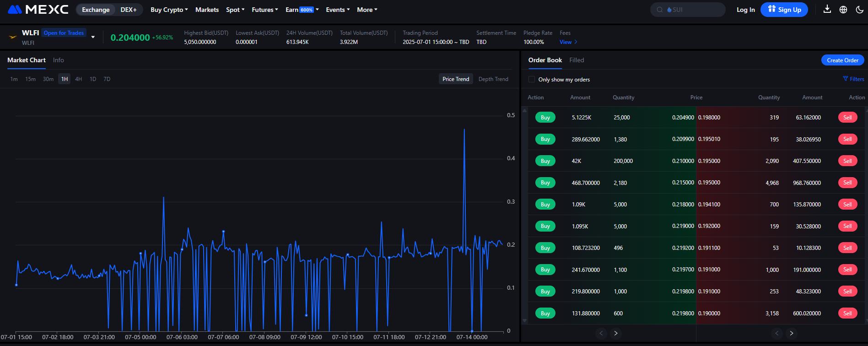Expand the Futures menu
The height and width of the screenshot is (346, 868).
click(x=265, y=10)
